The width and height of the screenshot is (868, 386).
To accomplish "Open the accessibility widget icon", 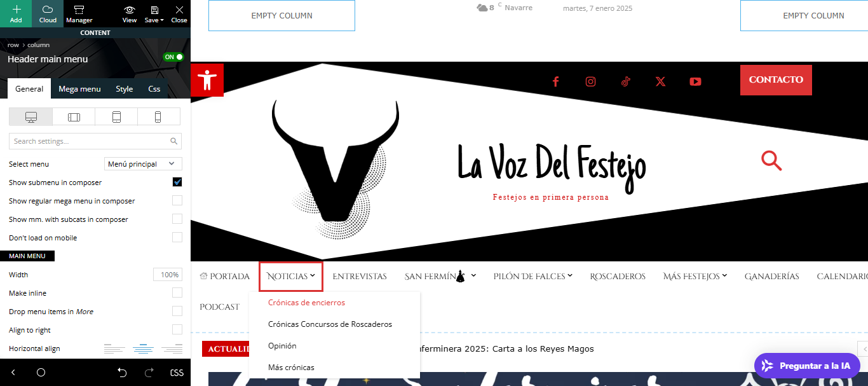I will (x=207, y=80).
